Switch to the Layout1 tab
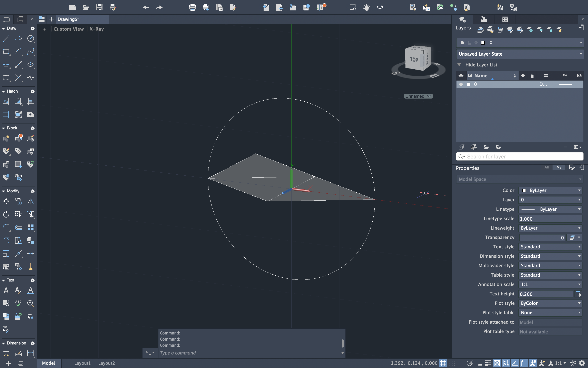The image size is (588, 368). coord(82,363)
